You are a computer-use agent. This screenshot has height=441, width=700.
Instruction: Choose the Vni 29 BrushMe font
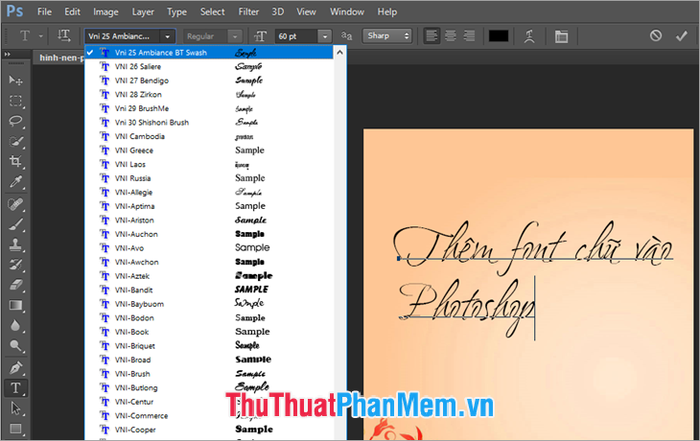click(x=208, y=108)
